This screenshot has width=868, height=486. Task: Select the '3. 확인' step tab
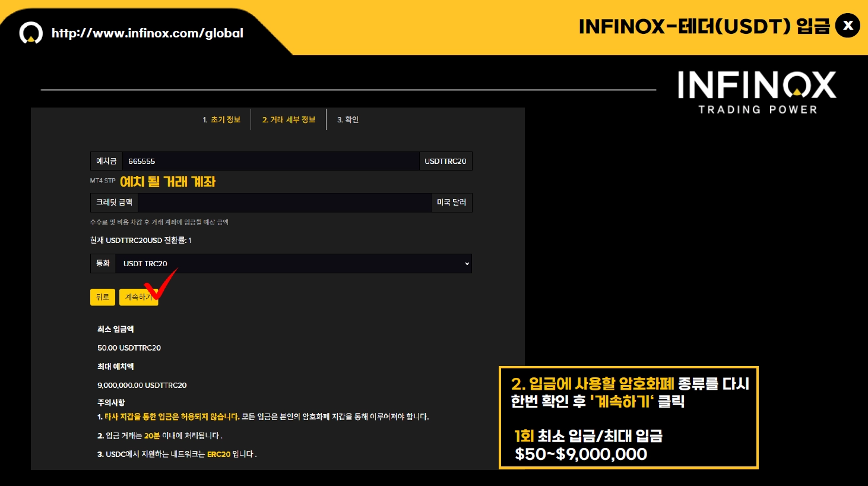(x=348, y=119)
